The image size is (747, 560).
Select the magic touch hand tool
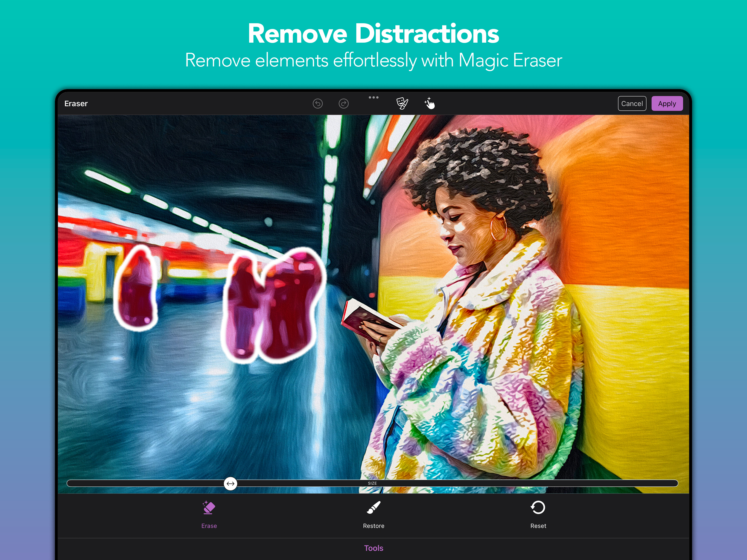click(x=430, y=103)
